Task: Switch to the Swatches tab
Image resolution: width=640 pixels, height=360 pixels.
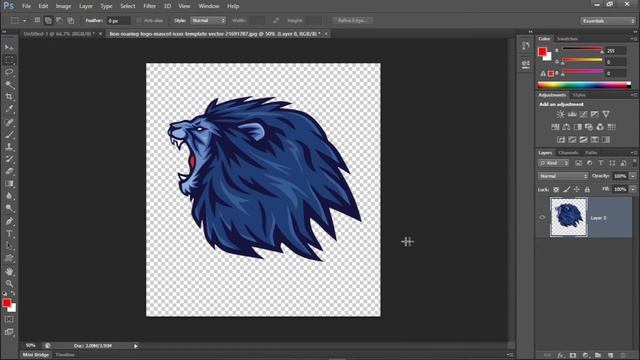Action: pos(567,39)
